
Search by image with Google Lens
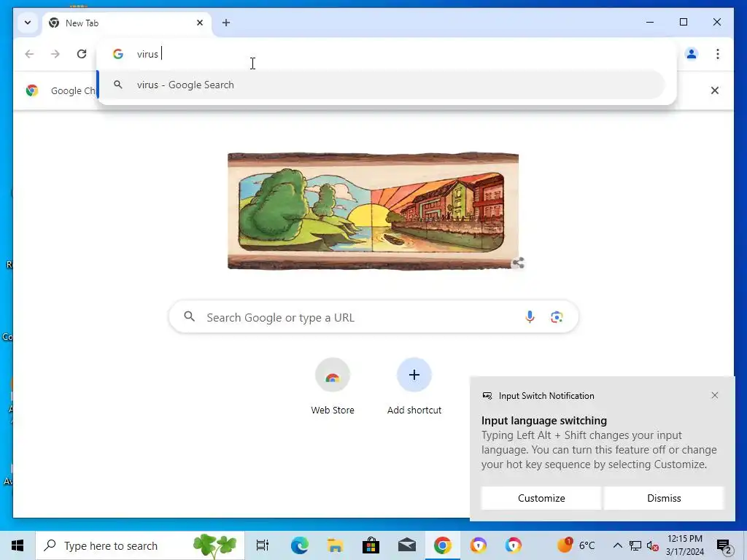(557, 317)
